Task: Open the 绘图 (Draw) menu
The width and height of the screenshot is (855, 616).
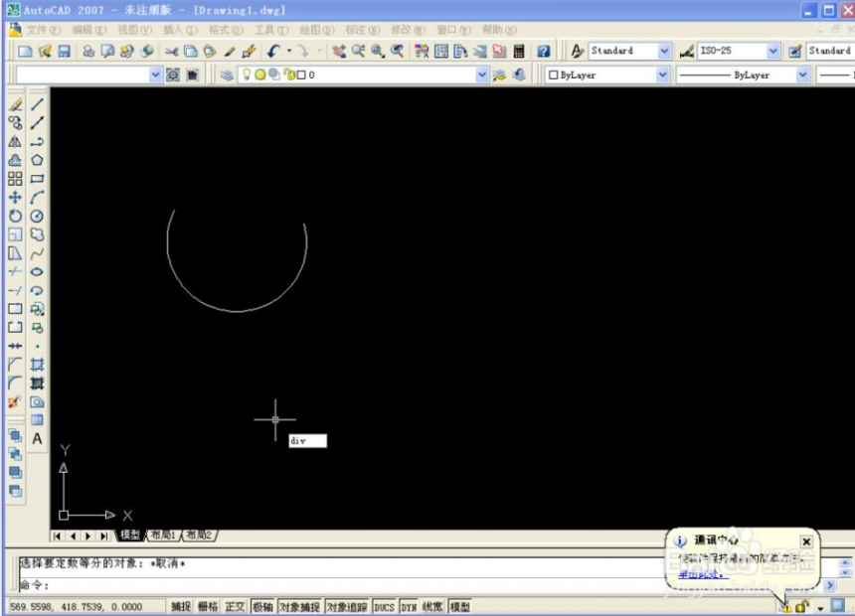Action: [x=317, y=30]
